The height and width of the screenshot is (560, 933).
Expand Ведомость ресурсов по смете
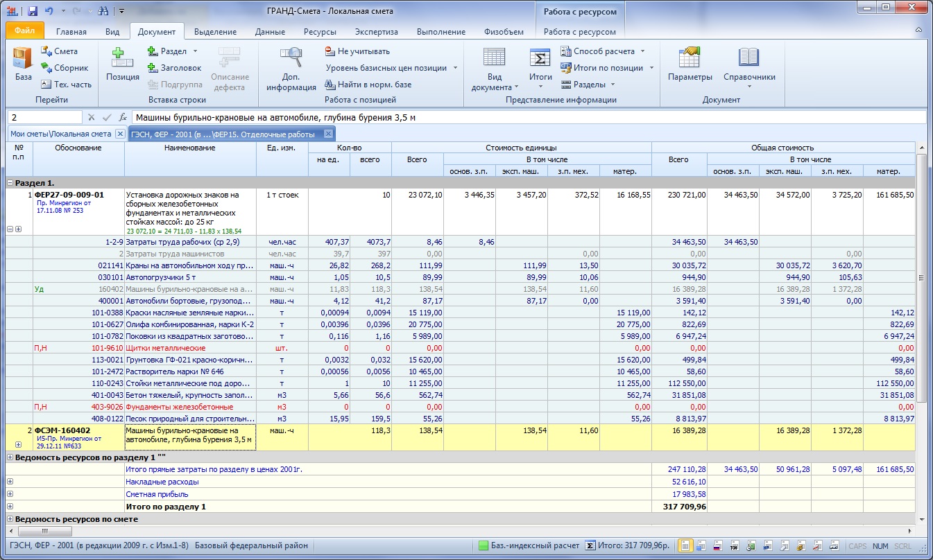click(x=10, y=519)
